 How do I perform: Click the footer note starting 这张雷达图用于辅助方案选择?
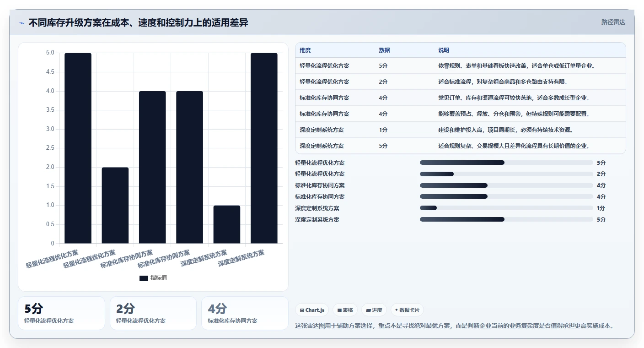click(454, 326)
